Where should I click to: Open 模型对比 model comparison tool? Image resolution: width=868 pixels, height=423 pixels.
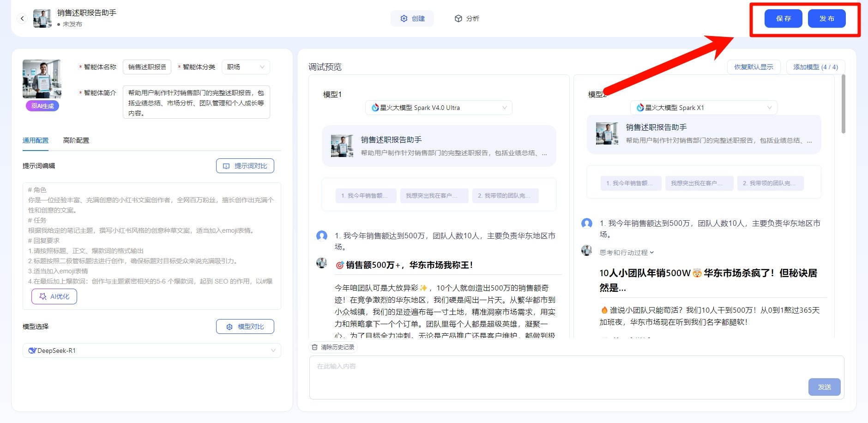pos(245,326)
